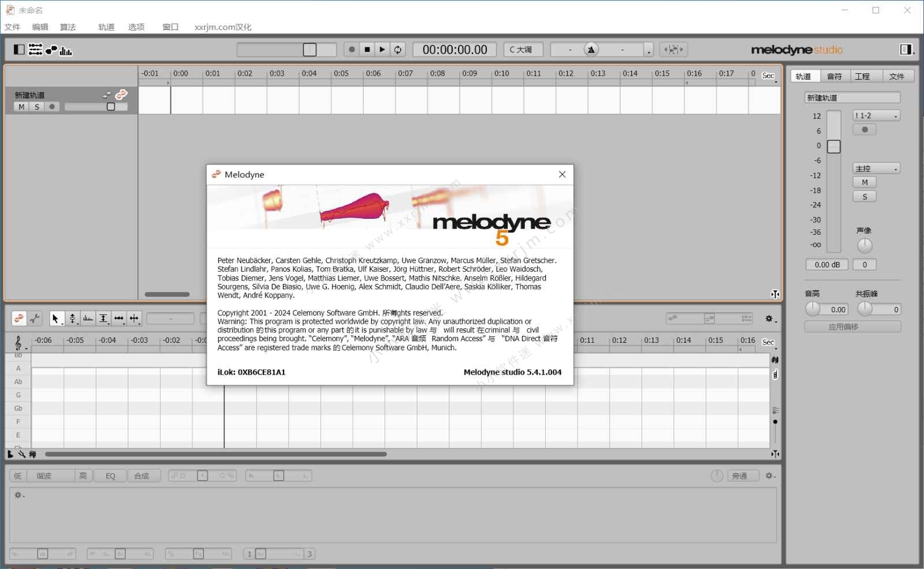Switch to the 音符 inspector tab
Screen dimensions: 924x569
(x=834, y=76)
